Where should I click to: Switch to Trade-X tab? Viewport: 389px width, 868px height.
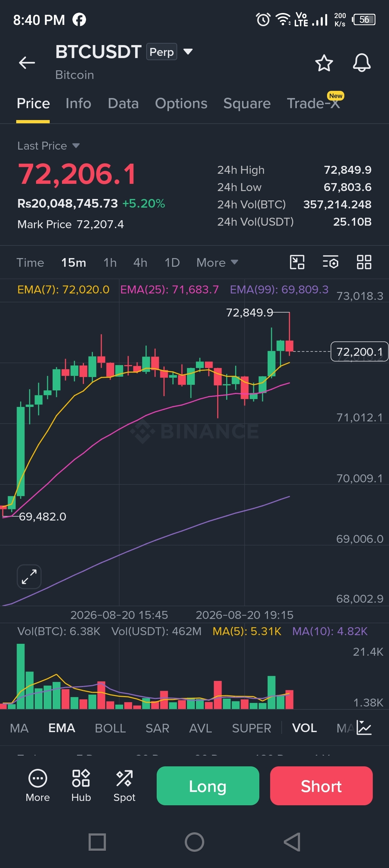313,103
